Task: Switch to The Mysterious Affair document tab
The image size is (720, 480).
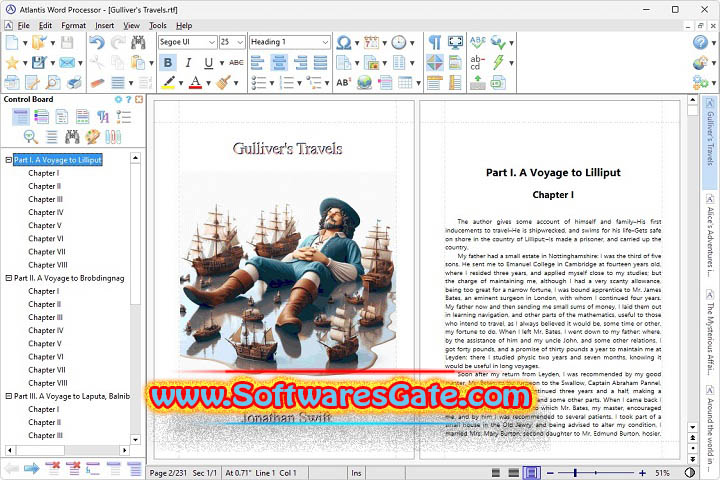Action: coord(710,332)
